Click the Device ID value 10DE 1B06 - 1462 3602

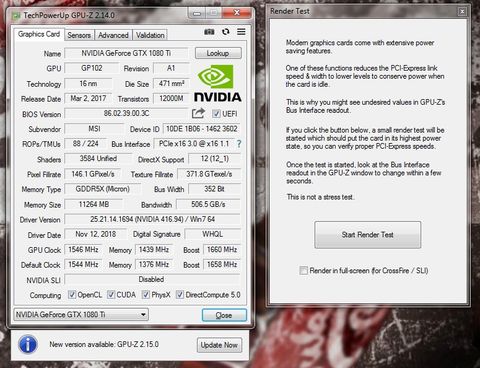202,129
